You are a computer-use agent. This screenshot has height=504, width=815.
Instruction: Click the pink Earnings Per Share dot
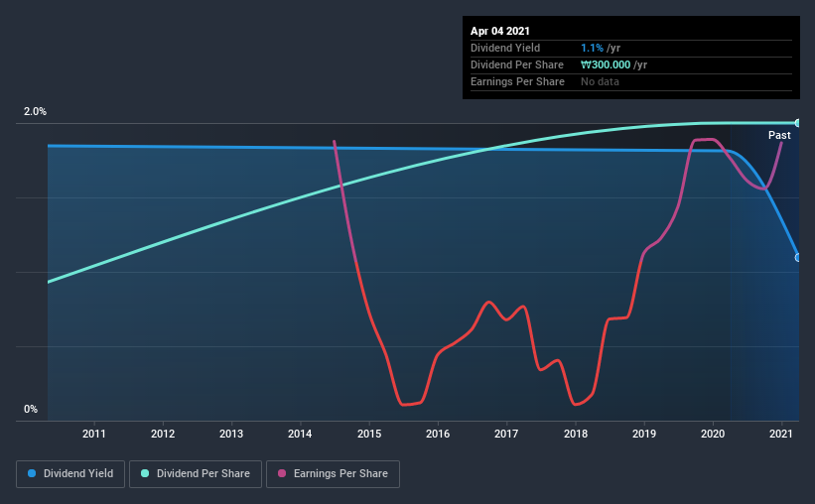282,473
